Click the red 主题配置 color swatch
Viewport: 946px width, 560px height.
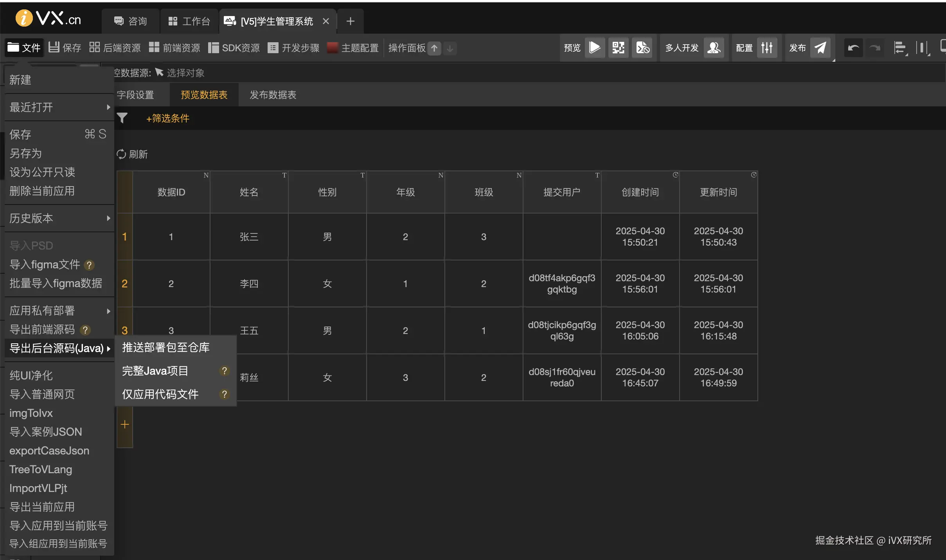click(332, 47)
